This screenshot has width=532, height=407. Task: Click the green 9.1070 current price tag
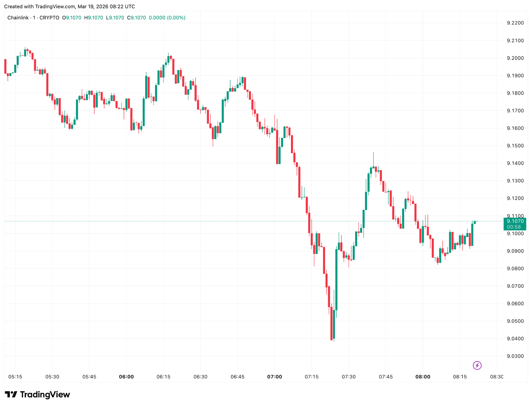point(515,221)
